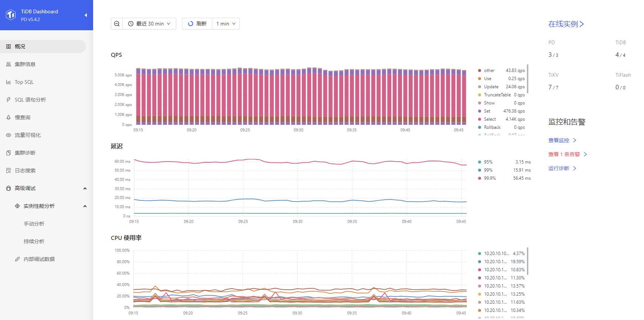Viewport: 644px width, 320px height.
Task: Click the 流量可视化 eye icon
Action: (x=8, y=135)
